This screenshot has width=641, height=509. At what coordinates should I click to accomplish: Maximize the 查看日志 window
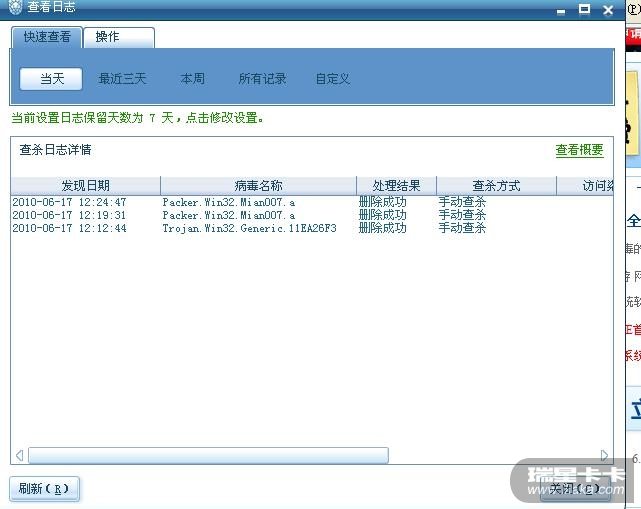(585, 9)
